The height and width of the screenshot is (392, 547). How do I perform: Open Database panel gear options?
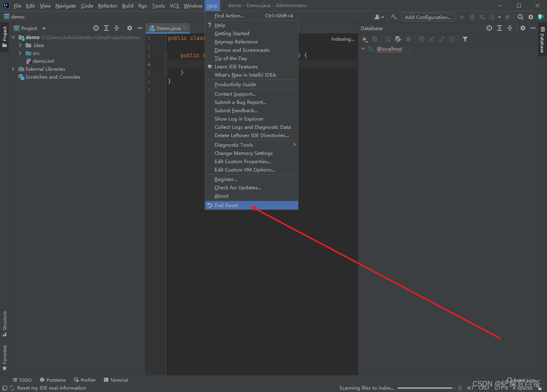523,28
